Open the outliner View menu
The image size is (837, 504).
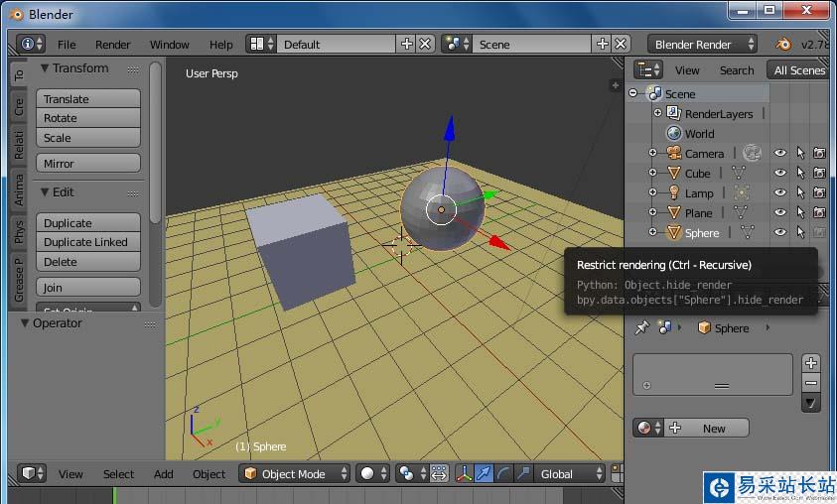(686, 70)
